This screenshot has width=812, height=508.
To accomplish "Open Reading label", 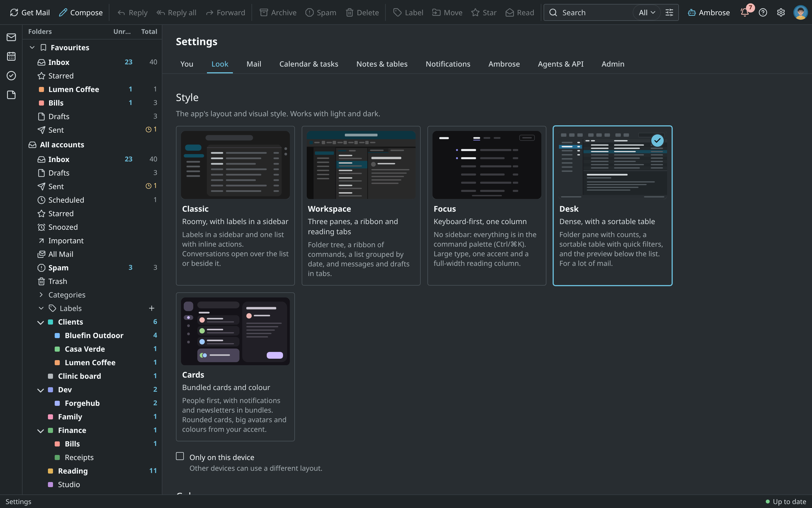I will click(x=92, y=471).
